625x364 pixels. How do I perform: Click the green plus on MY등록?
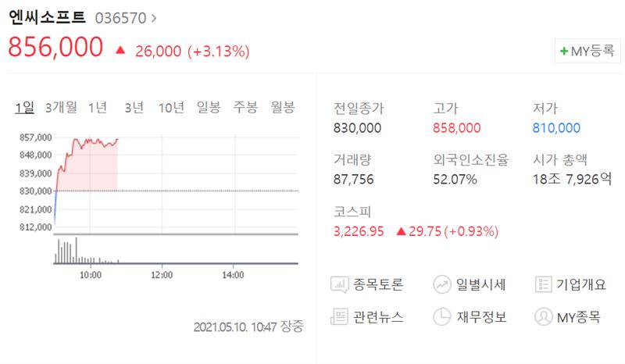563,51
